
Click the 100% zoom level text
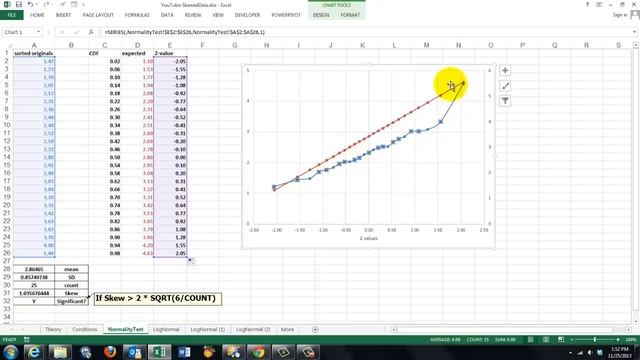pos(630,340)
